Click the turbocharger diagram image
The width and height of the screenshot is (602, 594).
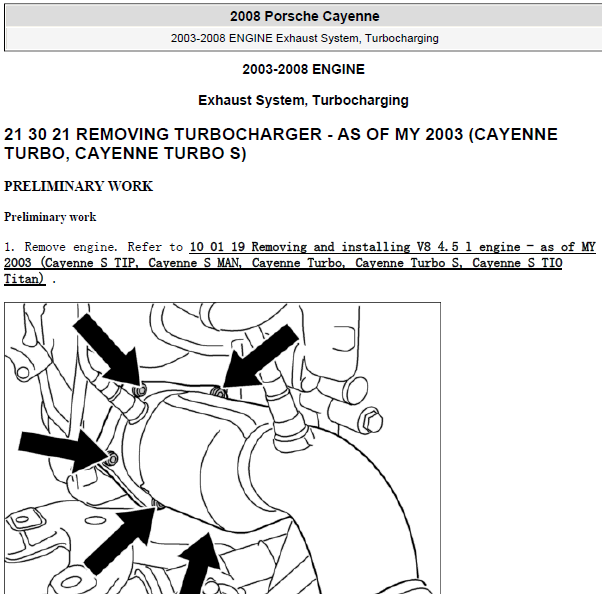point(222,448)
